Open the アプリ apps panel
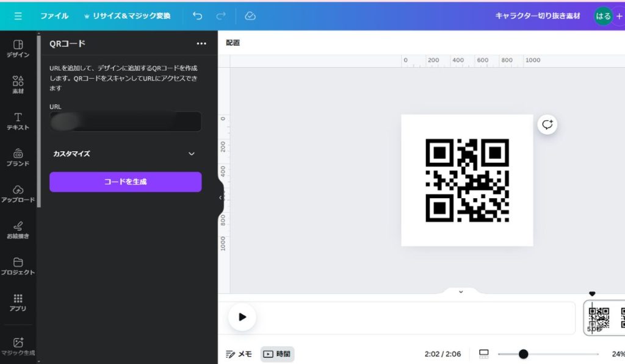The height and width of the screenshot is (364, 625). pos(18,302)
